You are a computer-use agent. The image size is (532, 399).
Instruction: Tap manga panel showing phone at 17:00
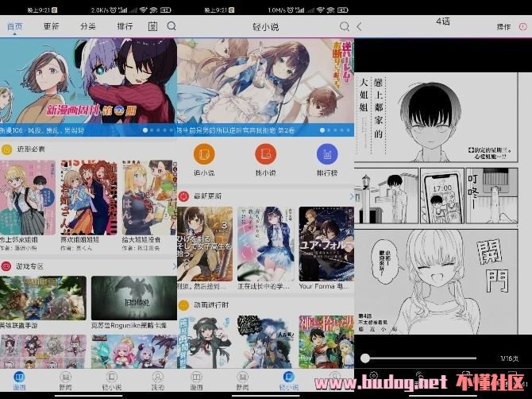pos(441,196)
